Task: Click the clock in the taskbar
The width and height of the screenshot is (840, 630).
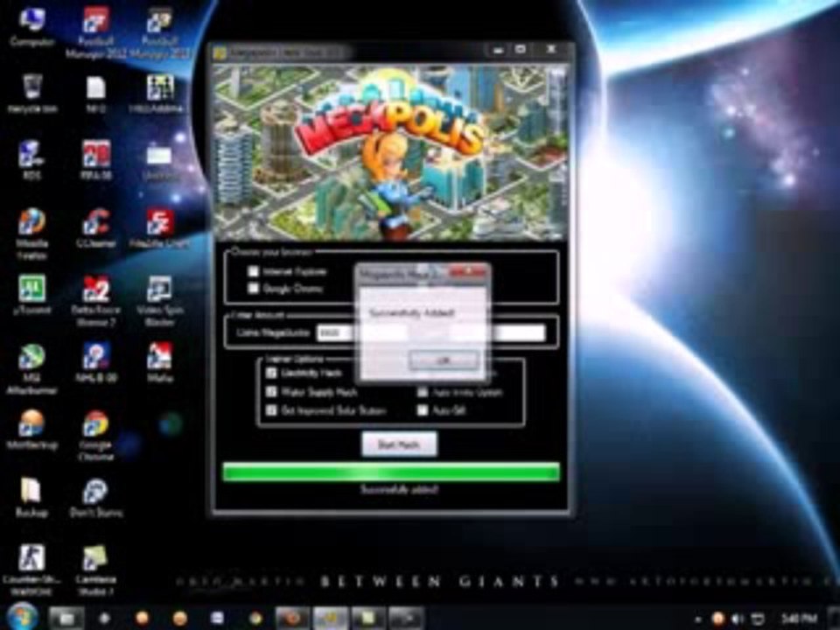Action: [799, 619]
